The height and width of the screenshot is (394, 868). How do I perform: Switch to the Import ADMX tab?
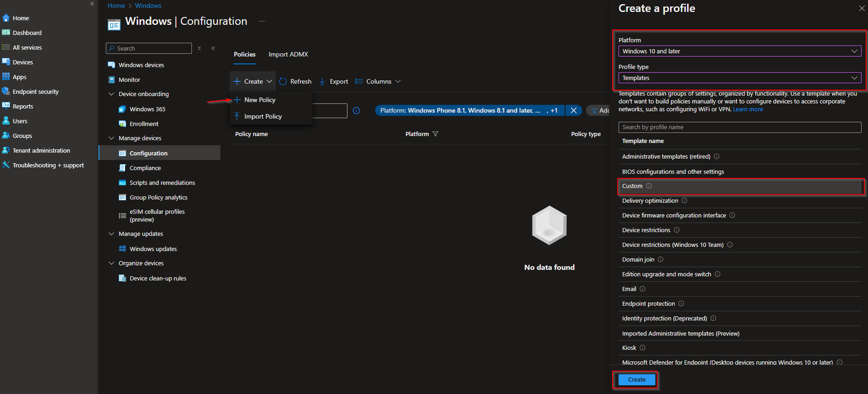[x=288, y=54]
